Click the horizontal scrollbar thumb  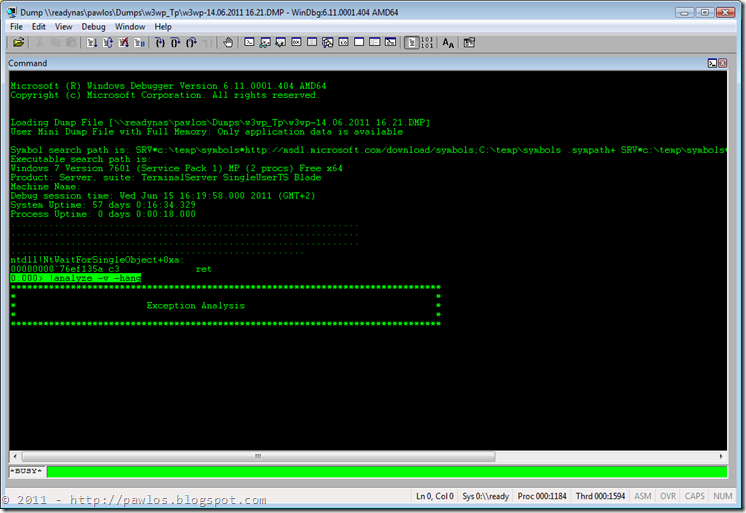click(258, 456)
